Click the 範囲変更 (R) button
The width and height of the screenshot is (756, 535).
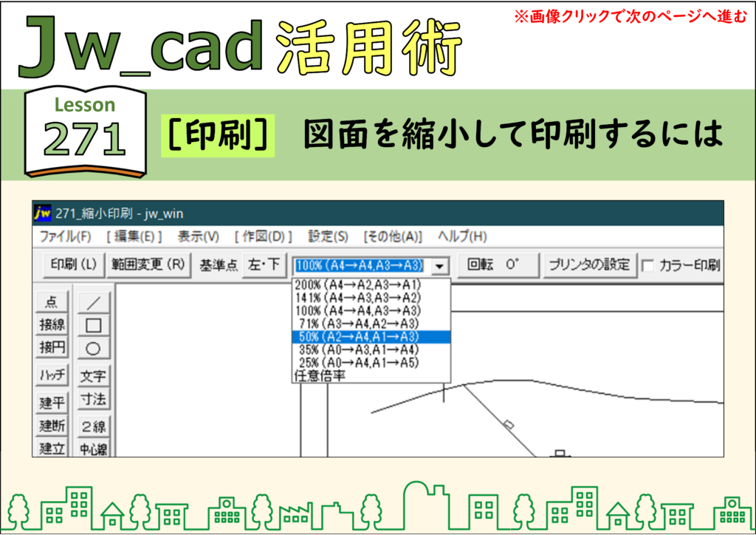(x=148, y=265)
